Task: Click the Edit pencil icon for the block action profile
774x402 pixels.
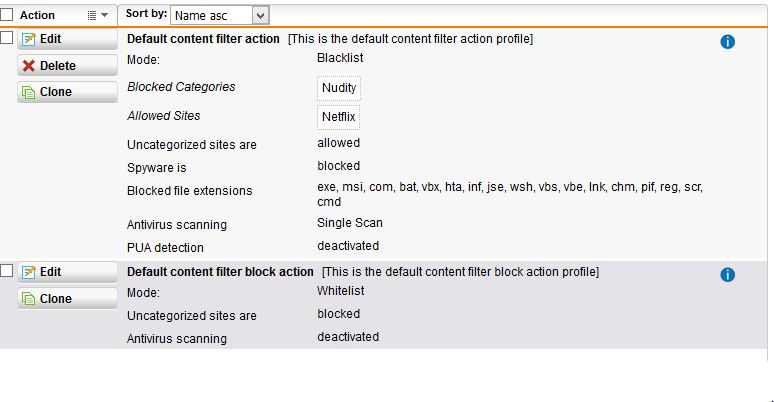Action: (29, 272)
